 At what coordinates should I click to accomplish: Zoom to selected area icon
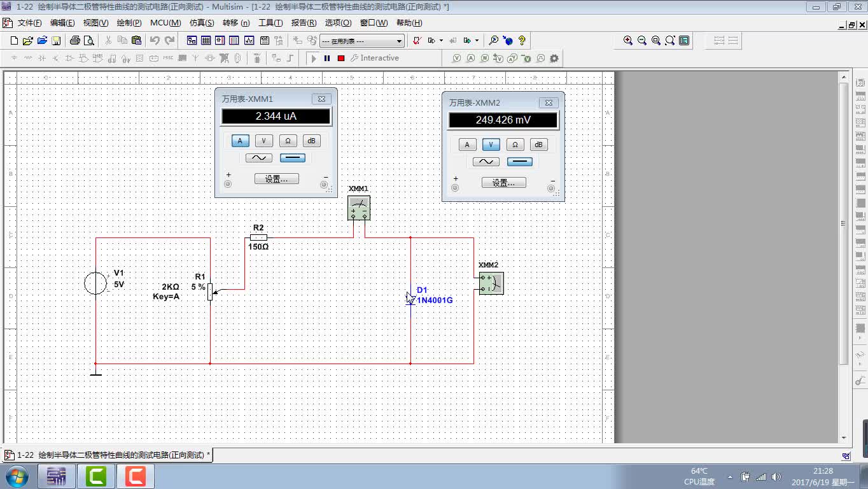pos(656,40)
